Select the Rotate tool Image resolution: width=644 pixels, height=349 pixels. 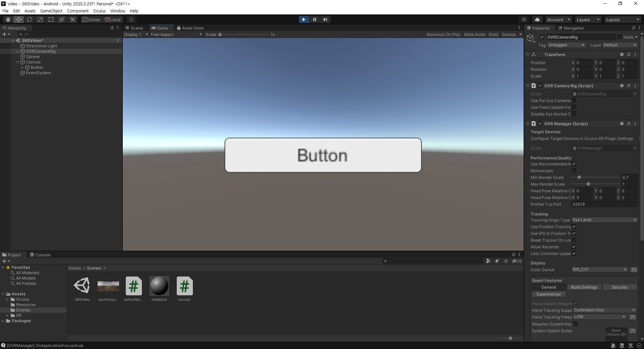coord(30,19)
